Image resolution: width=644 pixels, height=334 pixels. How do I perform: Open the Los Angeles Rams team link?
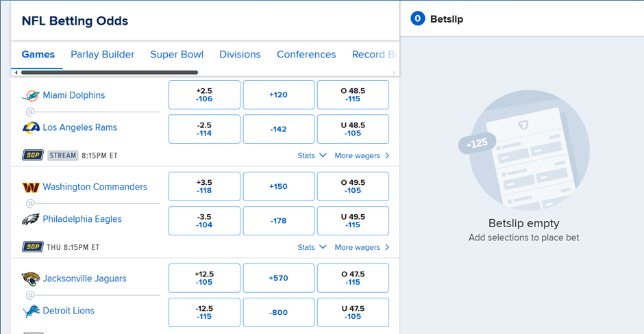point(79,127)
